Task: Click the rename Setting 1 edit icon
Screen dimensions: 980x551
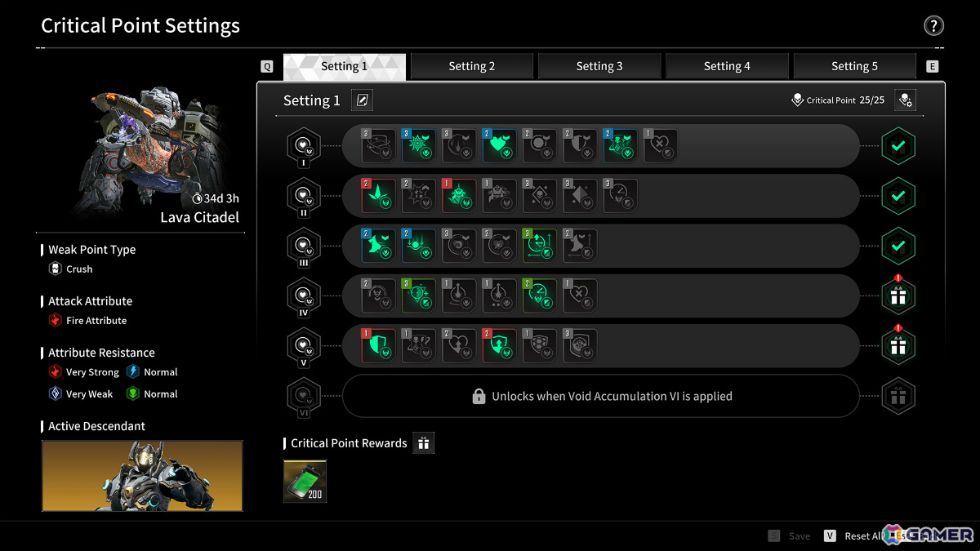Action: [x=363, y=100]
